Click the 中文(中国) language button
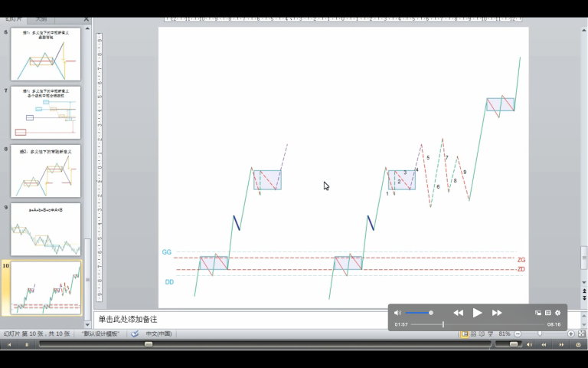The image size is (588, 368). click(158, 334)
